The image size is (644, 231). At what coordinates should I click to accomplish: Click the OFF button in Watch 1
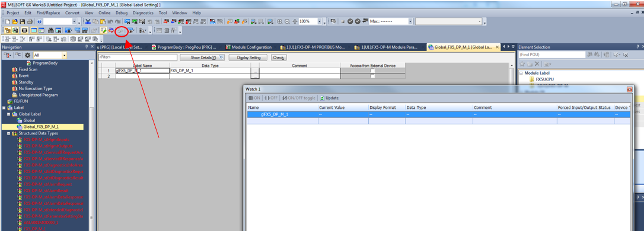(x=271, y=98)
